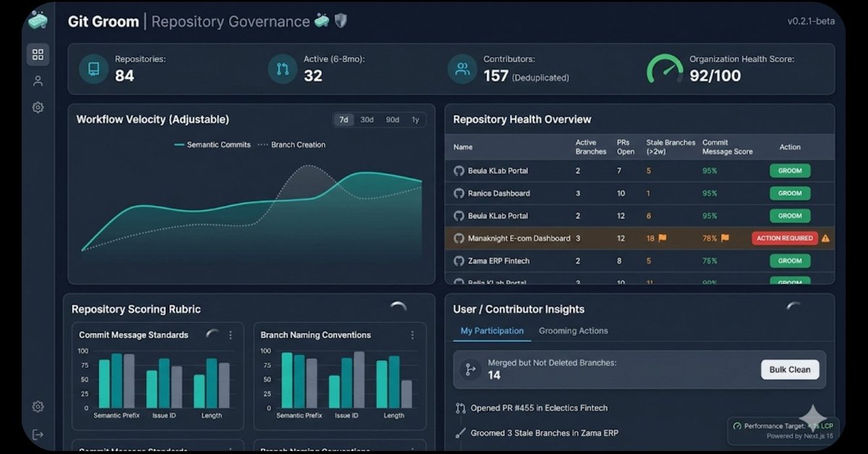Viewport: 868px width, 454px height.
Task: Click GitHub icon for Zama ERP Fintech
Action: (459, 260)
